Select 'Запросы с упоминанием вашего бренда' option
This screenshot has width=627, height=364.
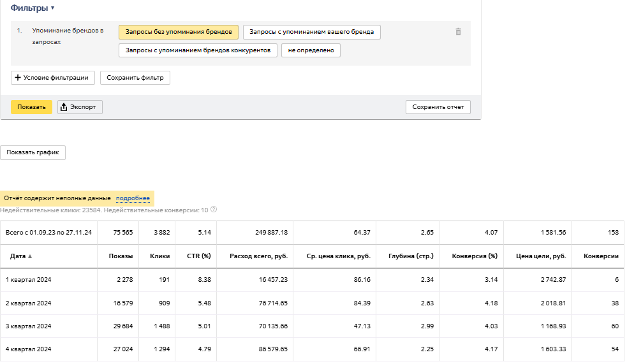(311, 32)
